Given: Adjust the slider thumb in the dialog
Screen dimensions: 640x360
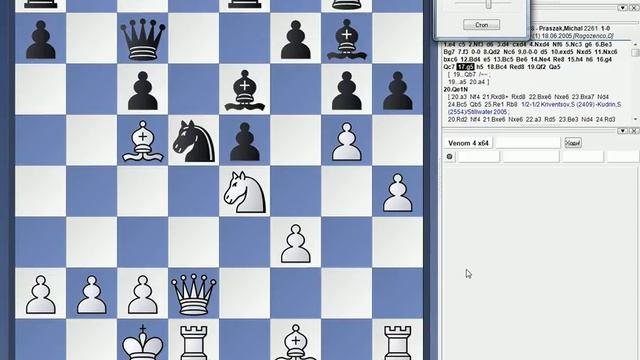Looking at the screenshot, I should (x=488, y=4).
